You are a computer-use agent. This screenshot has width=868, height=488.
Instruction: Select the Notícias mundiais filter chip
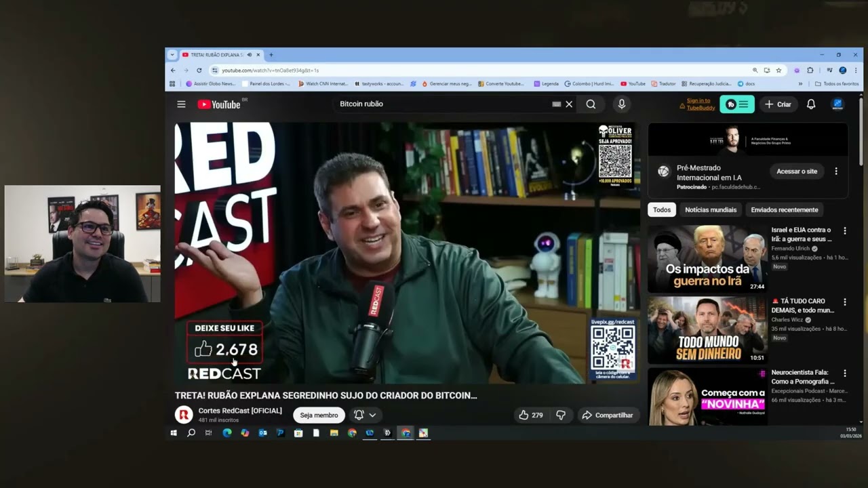[711, 209]
